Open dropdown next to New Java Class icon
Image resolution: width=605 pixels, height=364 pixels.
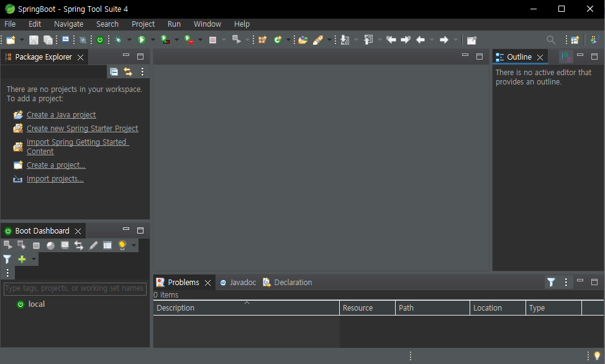(x=288, y=40)
